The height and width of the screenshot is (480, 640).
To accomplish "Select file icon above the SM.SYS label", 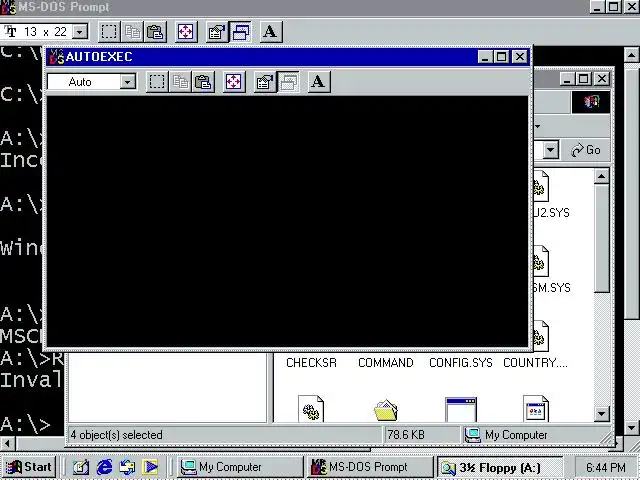I will 540,262.
